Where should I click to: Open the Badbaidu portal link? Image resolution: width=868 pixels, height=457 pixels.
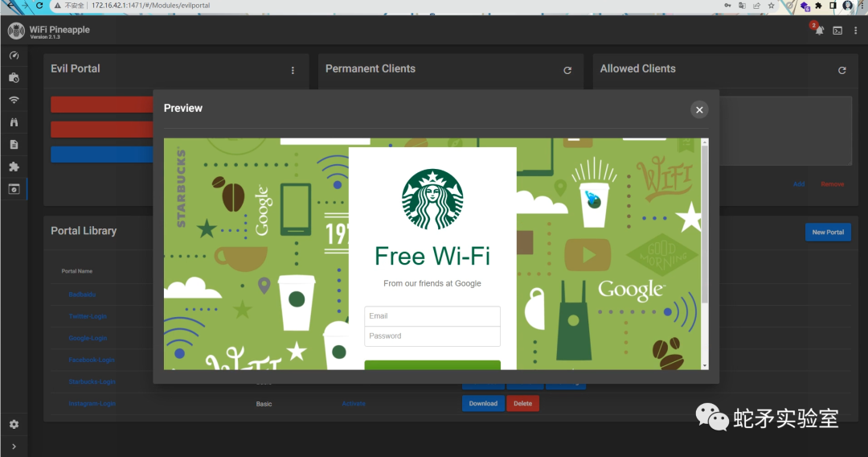pyautogui.click(x=82, y=294)
